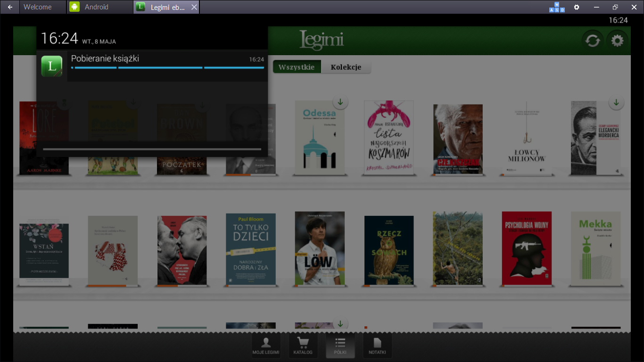
Task: Open Moje Legimi profile section
Action: click(x=266, y=346)
